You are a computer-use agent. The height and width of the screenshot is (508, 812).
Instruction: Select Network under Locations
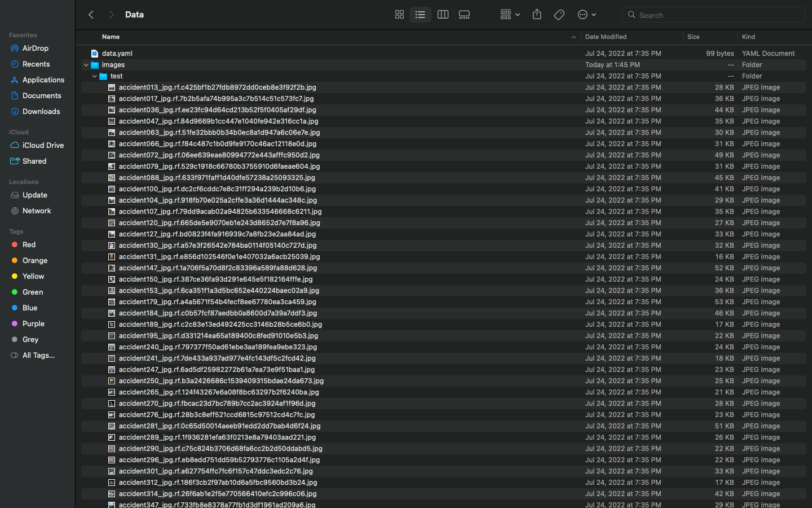[37, 211]
